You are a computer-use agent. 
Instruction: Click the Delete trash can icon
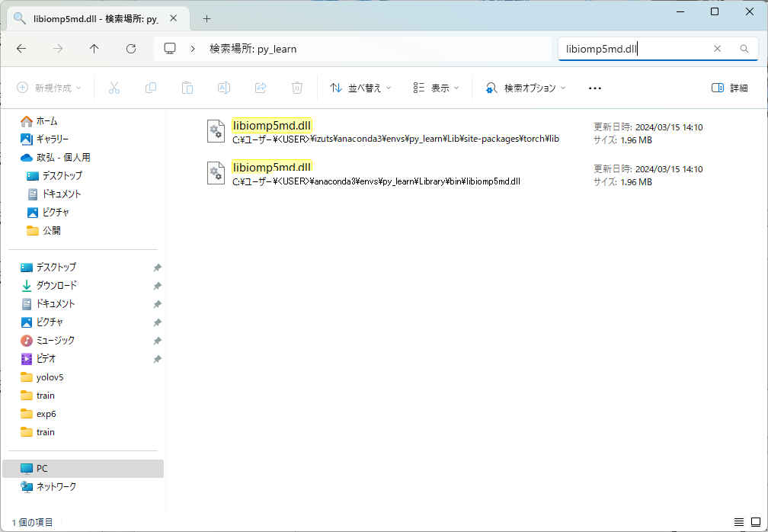pyautogui.click(x=297, y=88)
